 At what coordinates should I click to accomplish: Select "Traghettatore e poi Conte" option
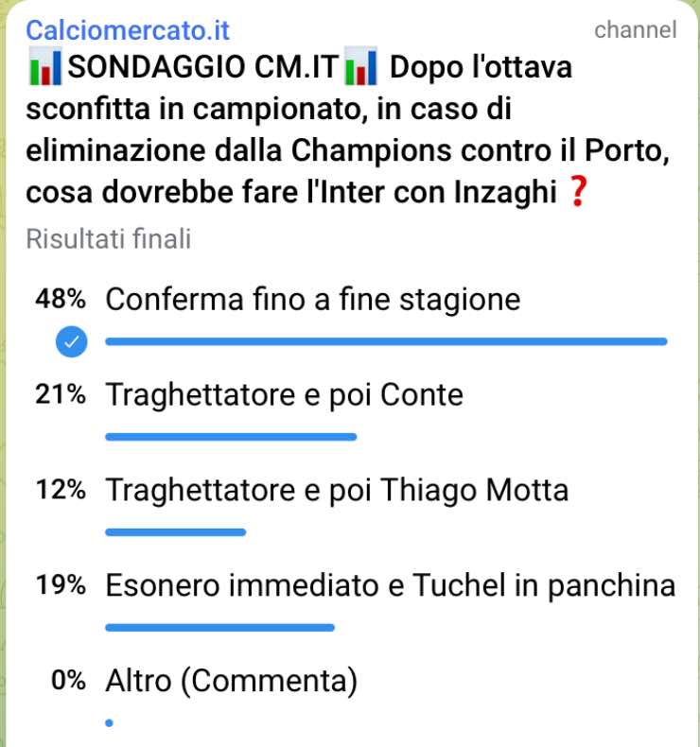tap(285, 394)
